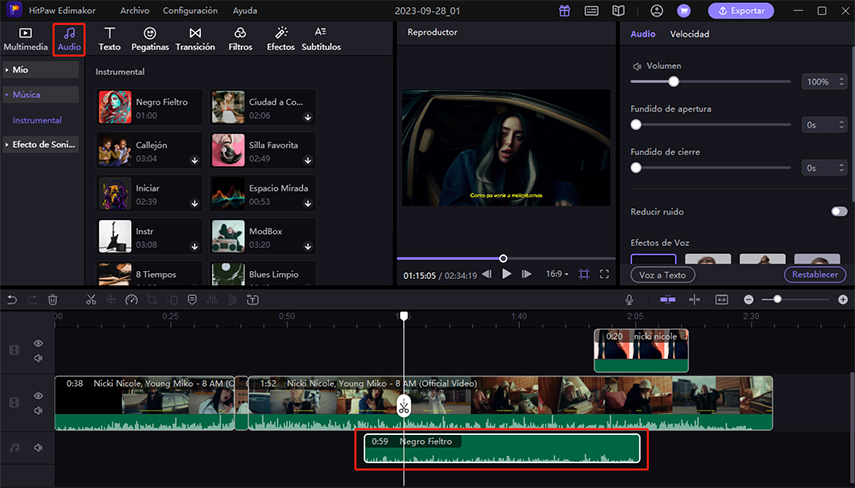Click the trash delete icon

pos(52,300)
